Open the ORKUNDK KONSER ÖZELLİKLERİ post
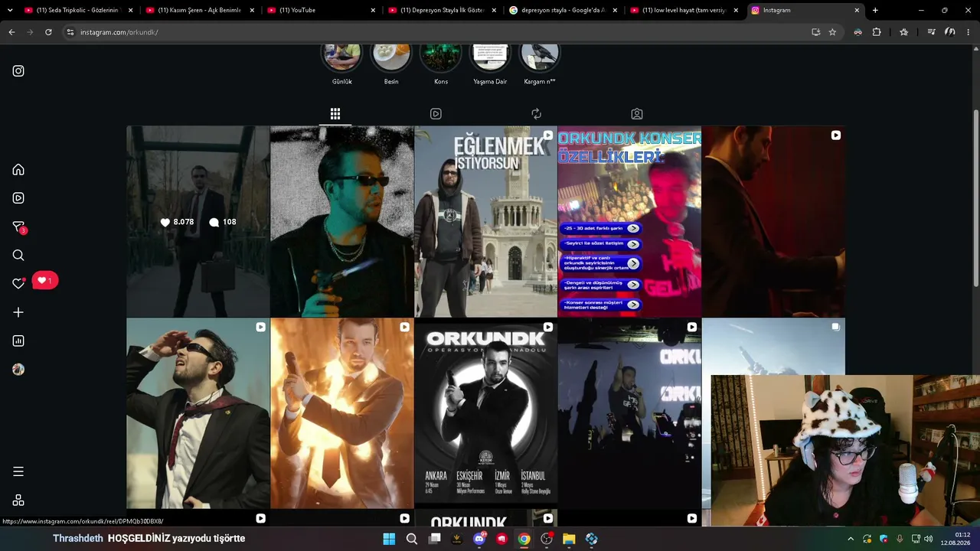Screen dimensions: 980x551 click(629, 221)
